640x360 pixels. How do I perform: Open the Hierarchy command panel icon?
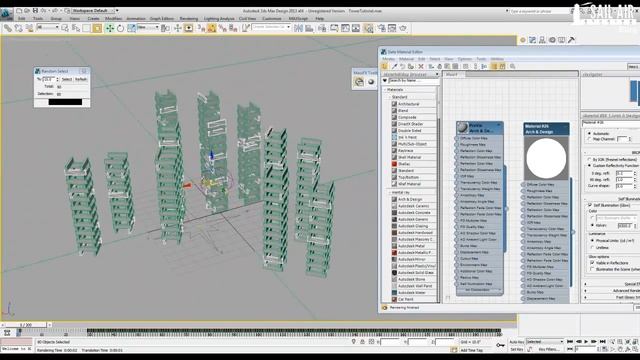(x=542, y=40)
